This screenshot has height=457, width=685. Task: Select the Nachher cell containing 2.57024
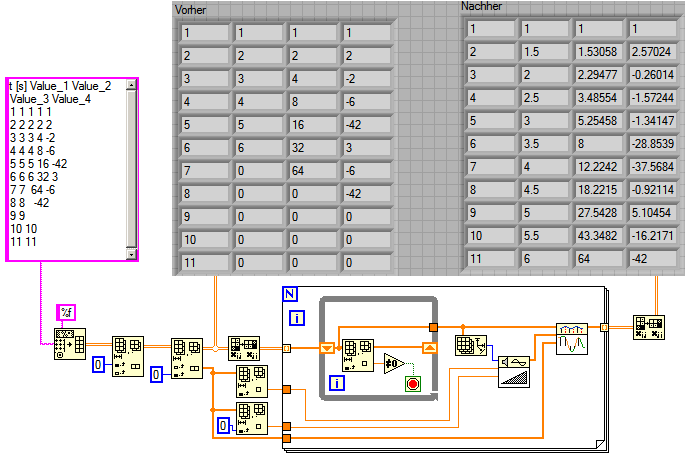pos(653,52)
